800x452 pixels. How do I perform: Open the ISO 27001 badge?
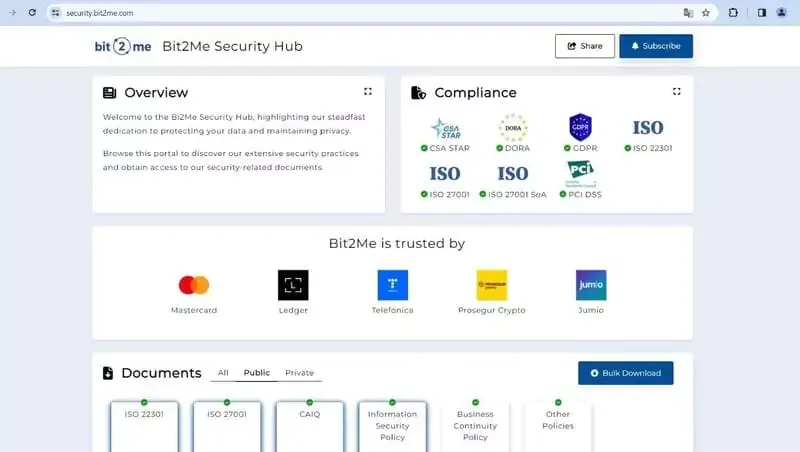[445, 182]
